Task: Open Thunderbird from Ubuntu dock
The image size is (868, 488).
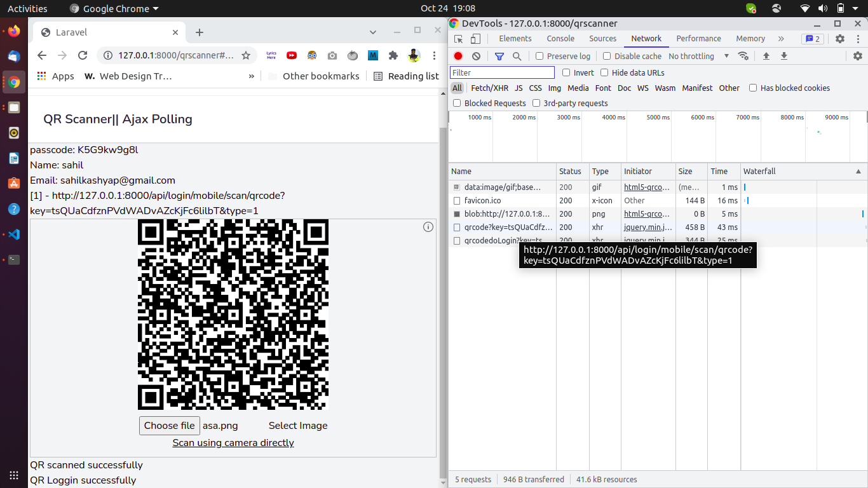Action: (x=14, y=56)
